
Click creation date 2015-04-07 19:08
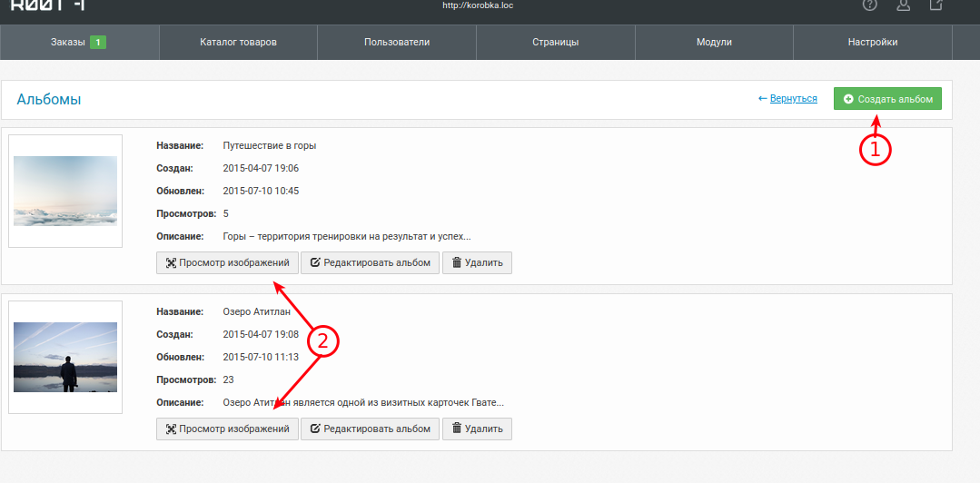pyautogui.click(x=261, y=335)
